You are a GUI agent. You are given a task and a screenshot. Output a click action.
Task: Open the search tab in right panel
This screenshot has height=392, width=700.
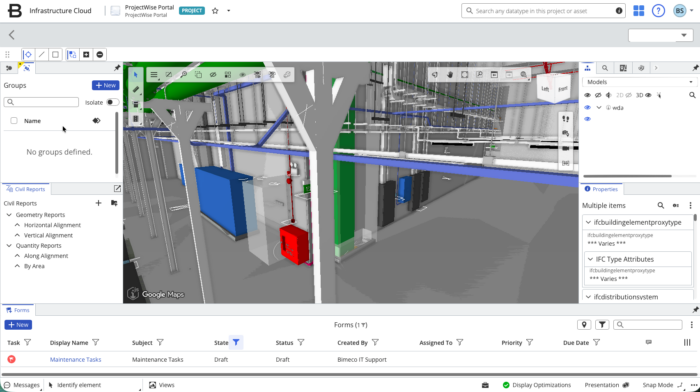[x=605, y=68]
